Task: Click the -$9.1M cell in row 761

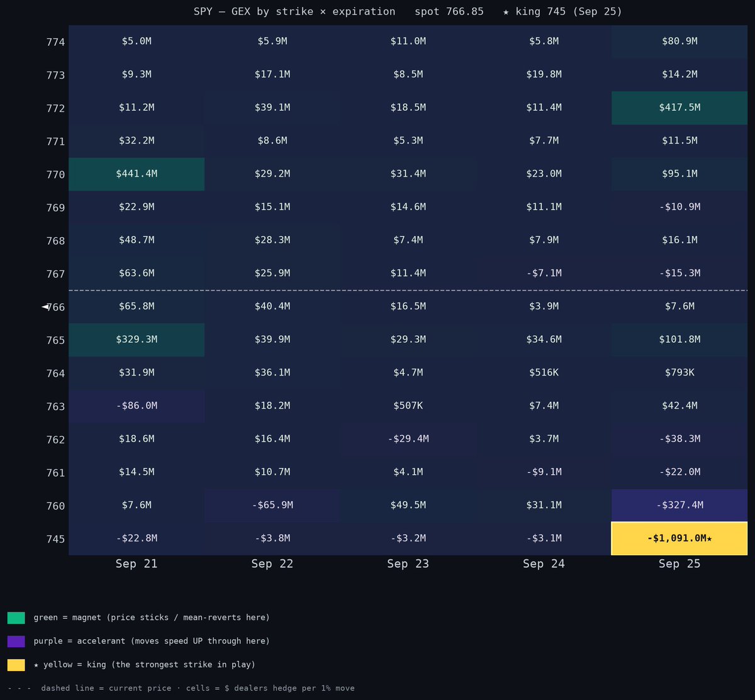Action: (544, 472)
